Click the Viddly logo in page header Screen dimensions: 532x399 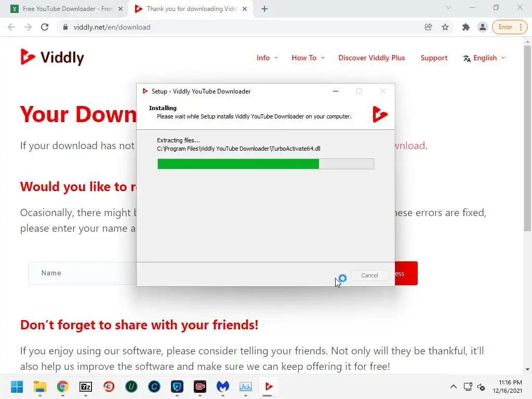(x=52, y=57)
